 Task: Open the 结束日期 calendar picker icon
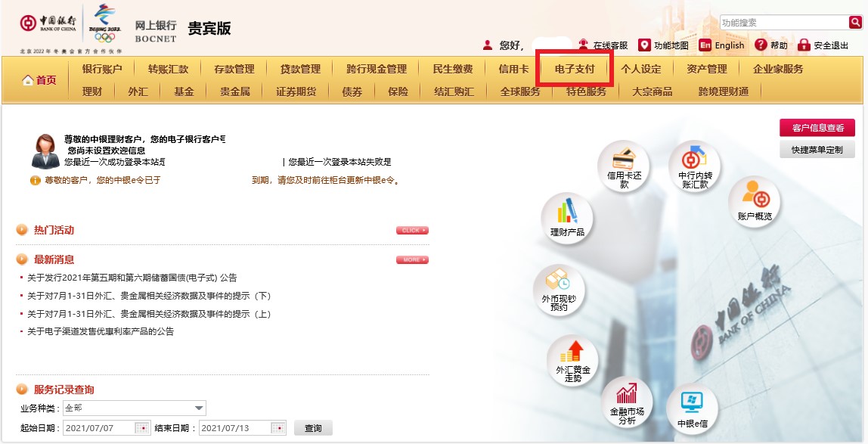[278, 428]
